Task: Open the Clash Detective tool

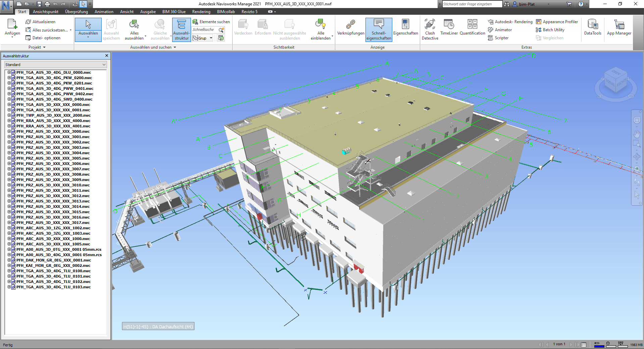Action: coord(430,29)
